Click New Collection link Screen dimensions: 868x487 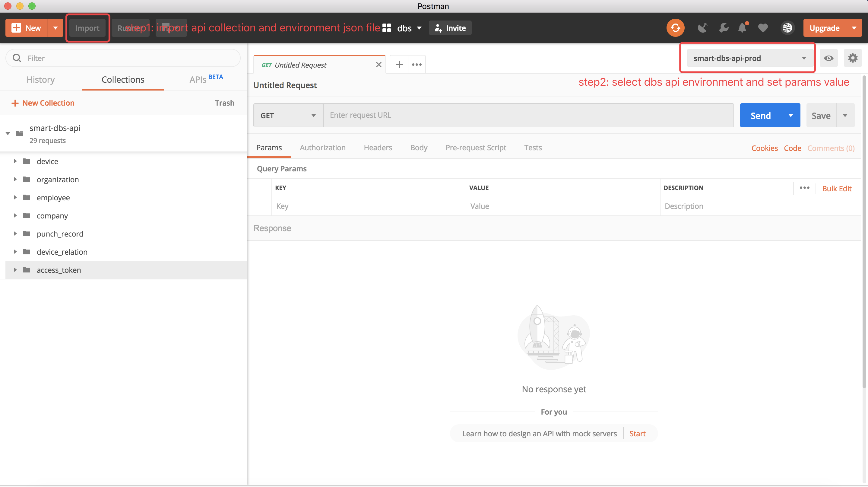43,103
